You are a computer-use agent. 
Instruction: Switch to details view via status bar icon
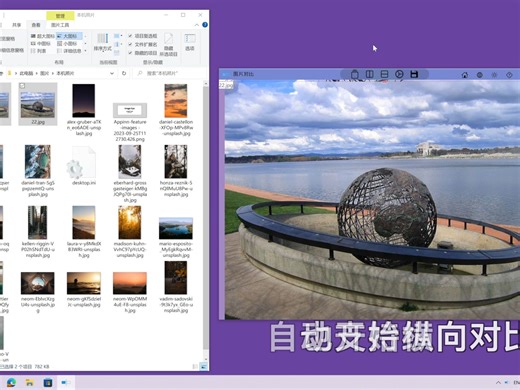(x=195, y=367)
